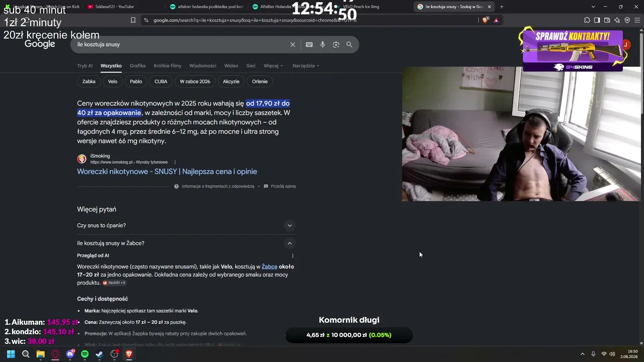The width and height of the screenshot is (644, 362).
Task: Filter results with the 'Żabka' chip
Action: click(89, 81)
